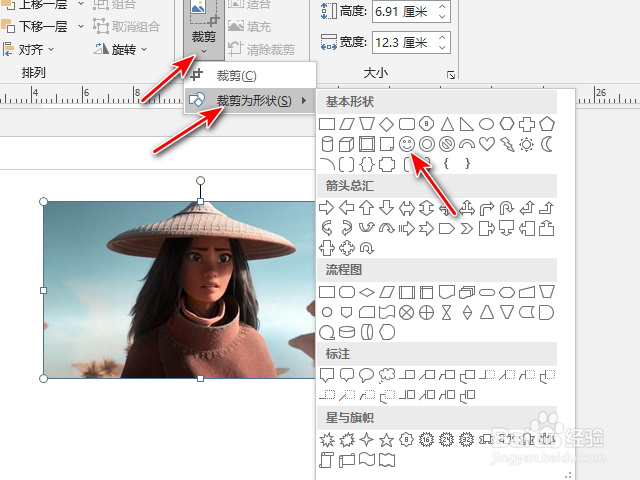Select the right arrow shape
The height and width of the screenshot is (480, 640).
click(326, 208)
